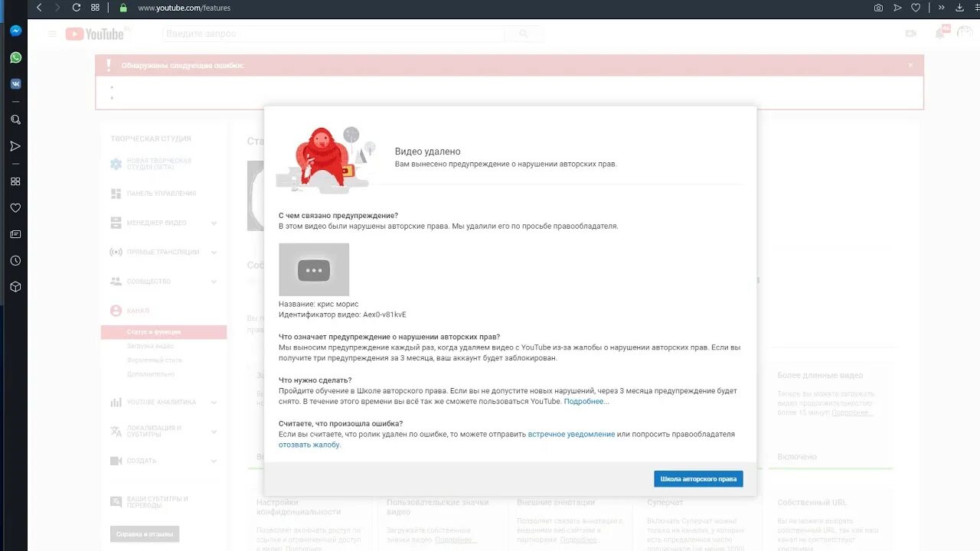This screenshot has width=980, height=551.
Task: Open Speed Dial grid icon in the sidebar
Action: pos(15,181)
